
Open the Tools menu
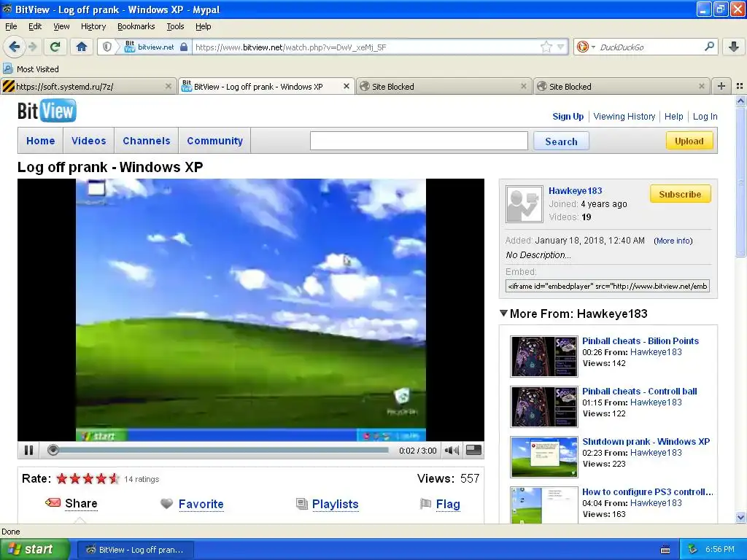point(175,26)
